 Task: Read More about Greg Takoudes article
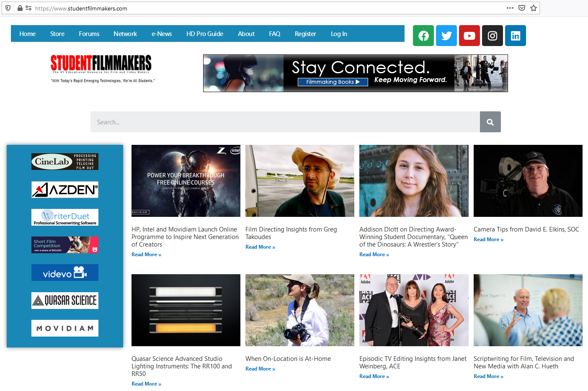pyautogui.click(x=260, y=247)
